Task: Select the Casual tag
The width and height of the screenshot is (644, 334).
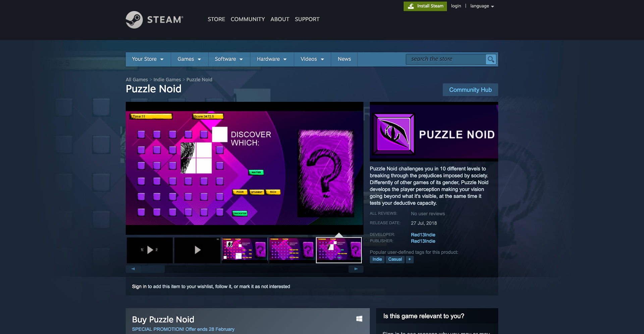Action: [395, 259]
